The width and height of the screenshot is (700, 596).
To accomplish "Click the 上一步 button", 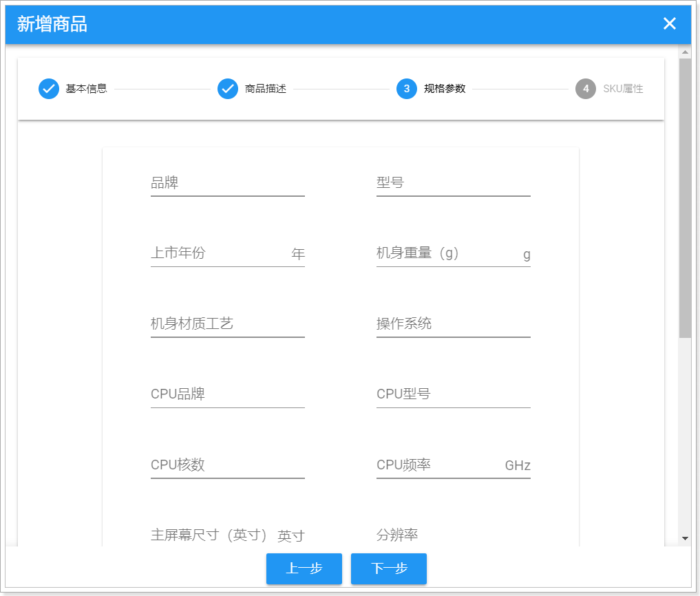I will point(304,568).
